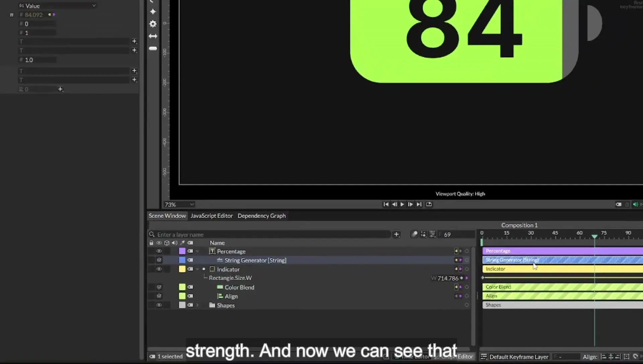This screenshot has width=643, height=364.
Task: Click the keyframe layer icon in the bottom bar
Action: click(x=484, y=357)
